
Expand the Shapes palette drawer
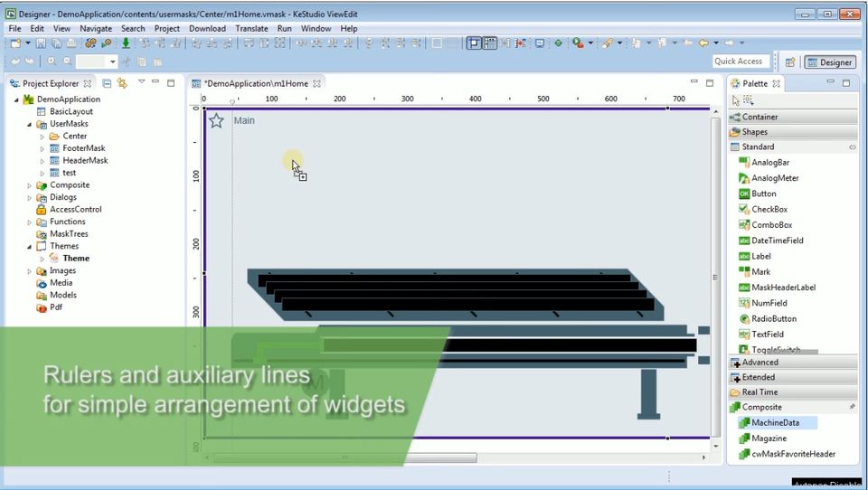click(793, 132)
